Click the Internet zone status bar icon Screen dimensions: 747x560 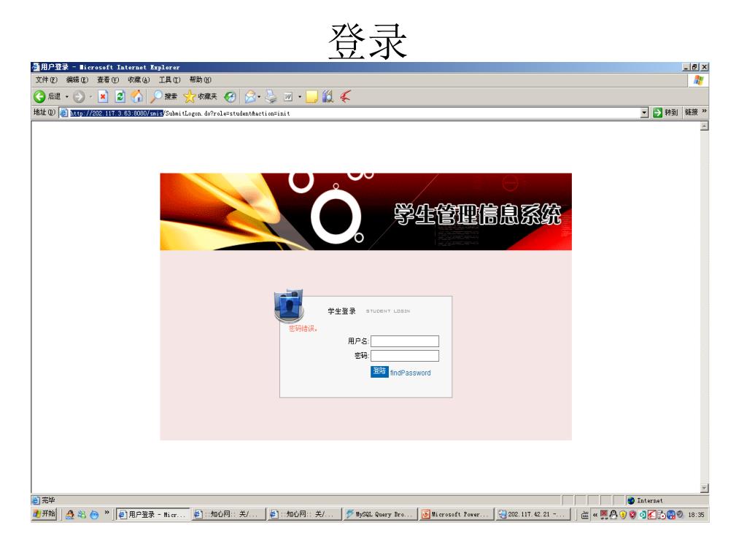click(631, 500)
